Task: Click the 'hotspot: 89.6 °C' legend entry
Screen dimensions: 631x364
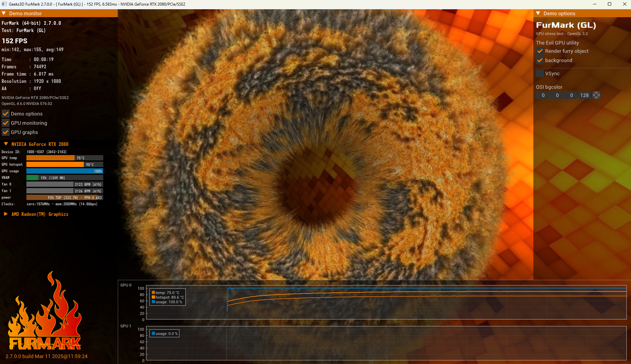Action: [x=168, y=297]
